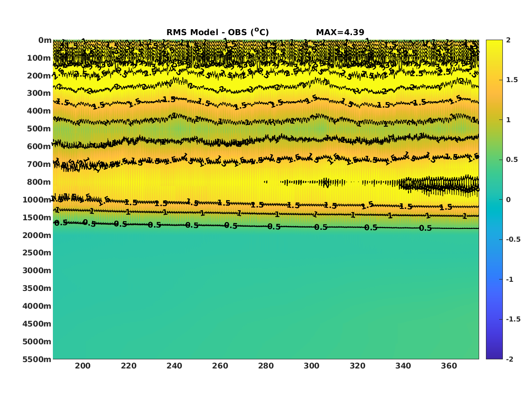Screen dimensions: 532x399
Task: Click the '800m' depth axis label
Action: [x=39, y=182]
